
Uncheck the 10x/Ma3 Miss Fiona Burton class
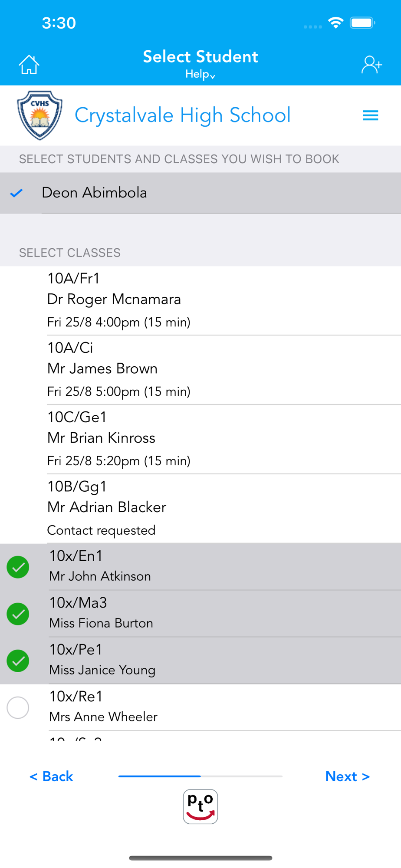[18, 614]
